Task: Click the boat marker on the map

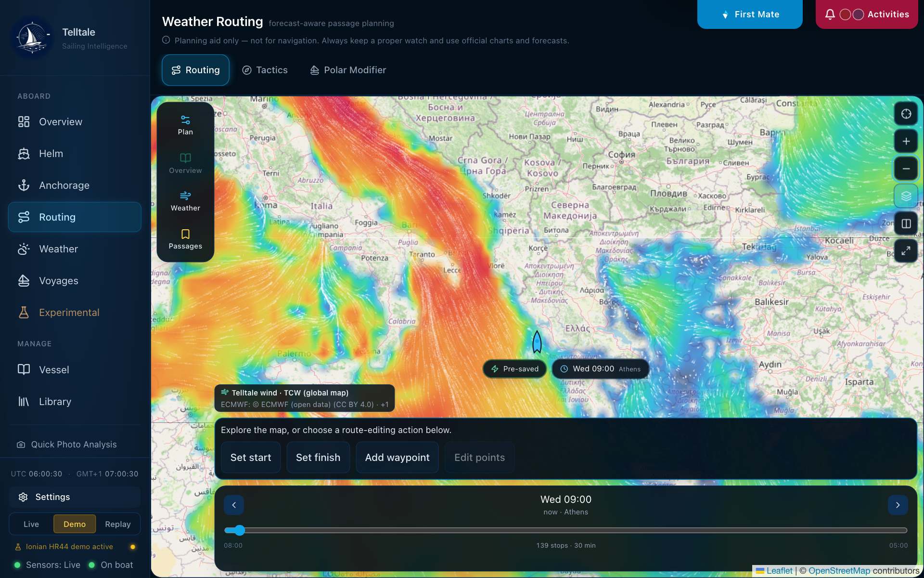Action: tap(537, 342)
